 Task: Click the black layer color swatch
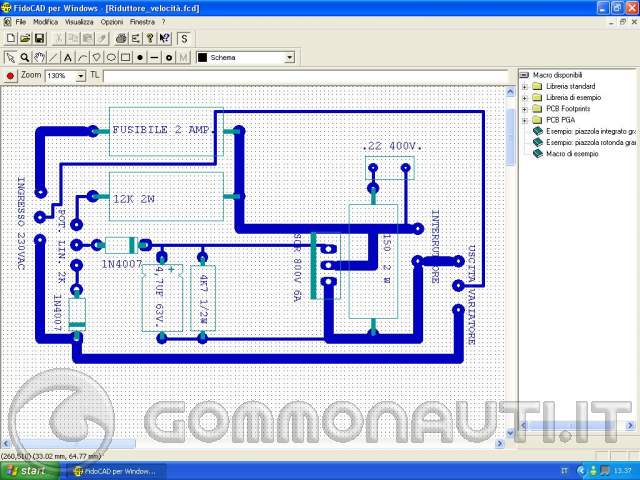[x=202, y=58]
